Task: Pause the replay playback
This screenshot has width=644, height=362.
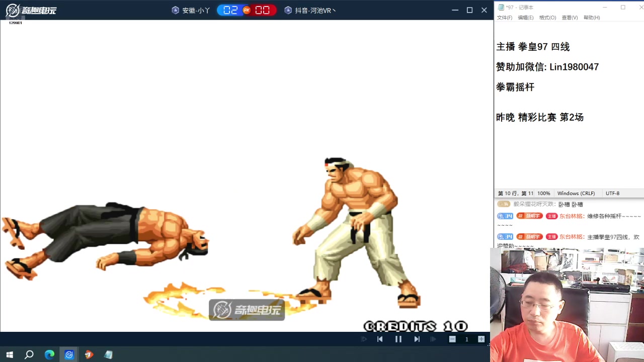Action: [x=398, y=339]
